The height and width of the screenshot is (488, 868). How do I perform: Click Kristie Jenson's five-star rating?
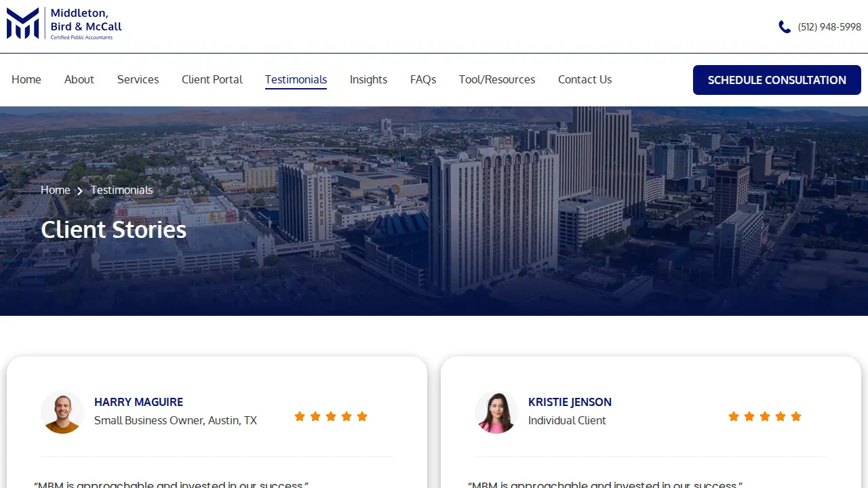coord(765,416)
